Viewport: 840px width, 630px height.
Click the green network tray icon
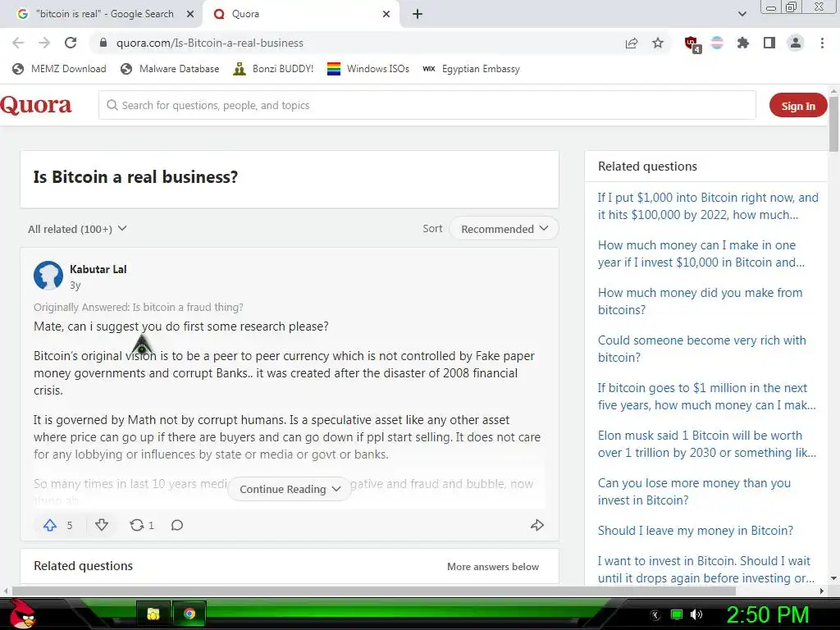(677, 614)
